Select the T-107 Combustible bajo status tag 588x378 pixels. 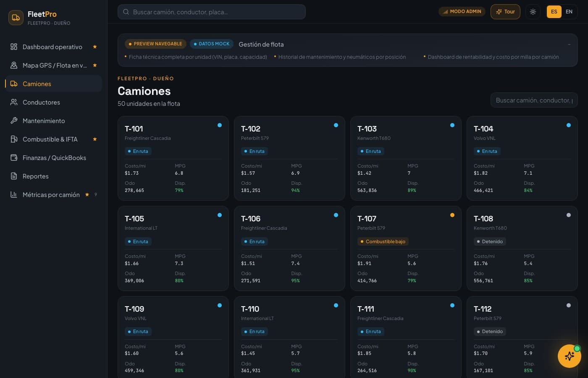click(383, 241)
